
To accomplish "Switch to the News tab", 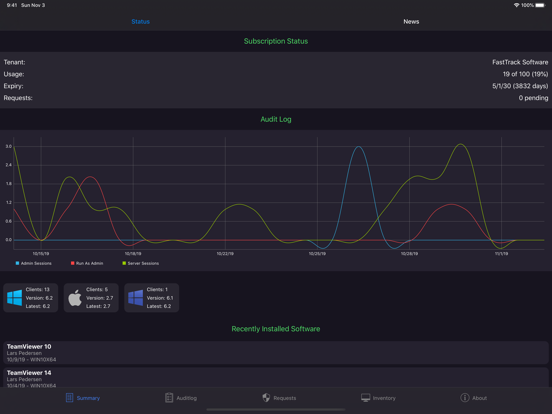I will [x=411, y=21].
